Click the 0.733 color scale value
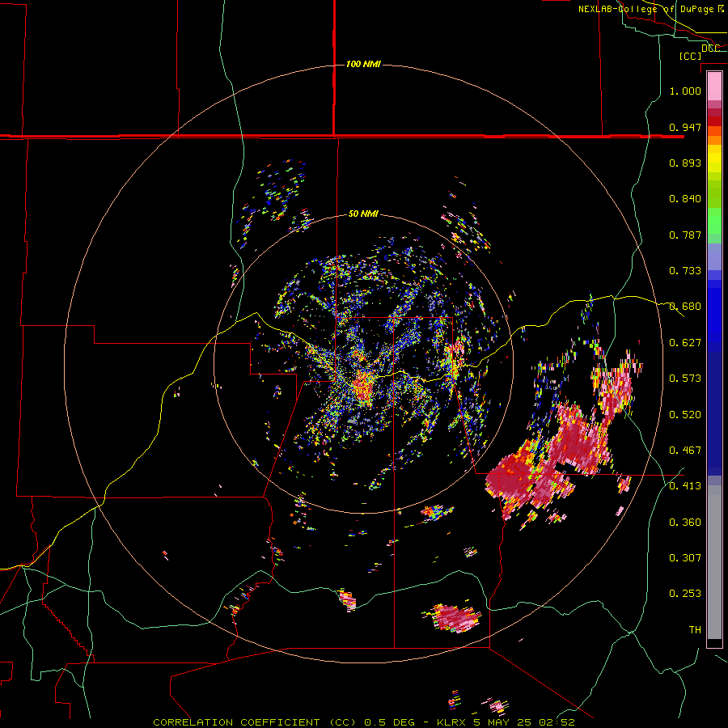Screen dimensions: 728x728 pyautogui.click(x=685, y=271)
